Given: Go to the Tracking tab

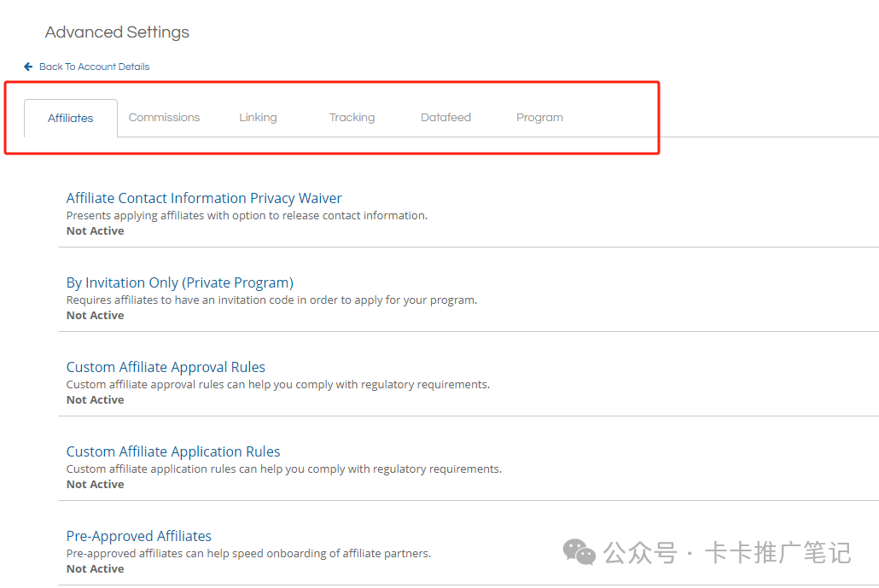Looking at the screenshot, I should coord(352,118).
